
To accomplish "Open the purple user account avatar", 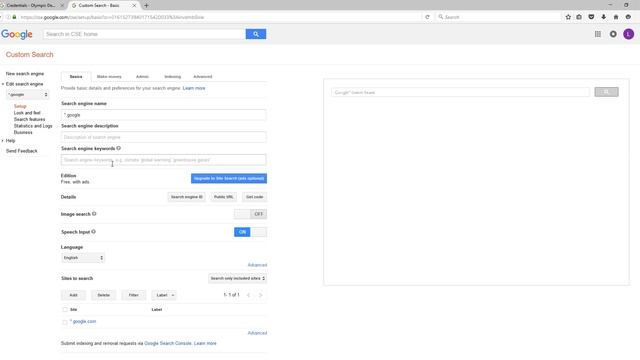I will pos(629,34).
